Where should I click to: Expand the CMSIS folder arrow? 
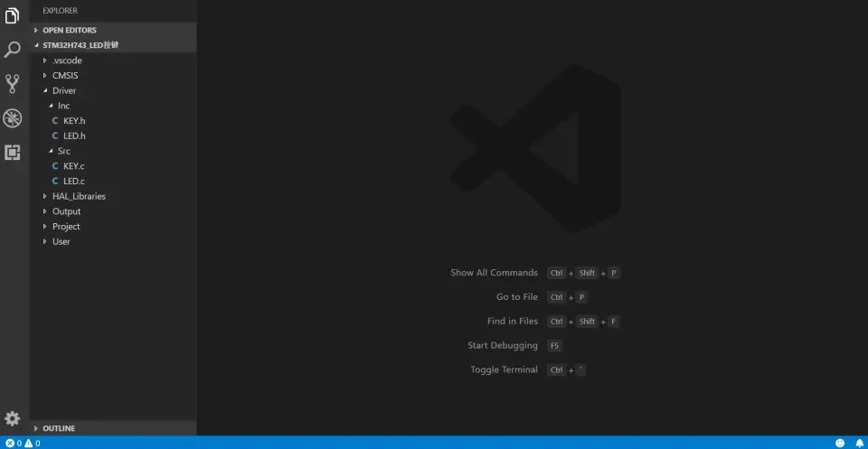[45, 75]
